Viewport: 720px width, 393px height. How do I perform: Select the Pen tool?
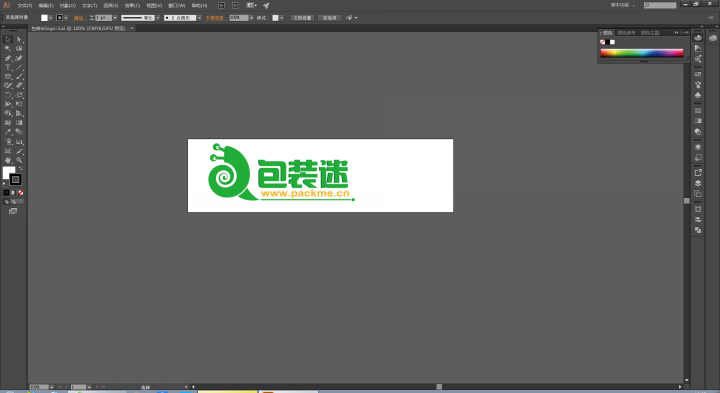8,58
